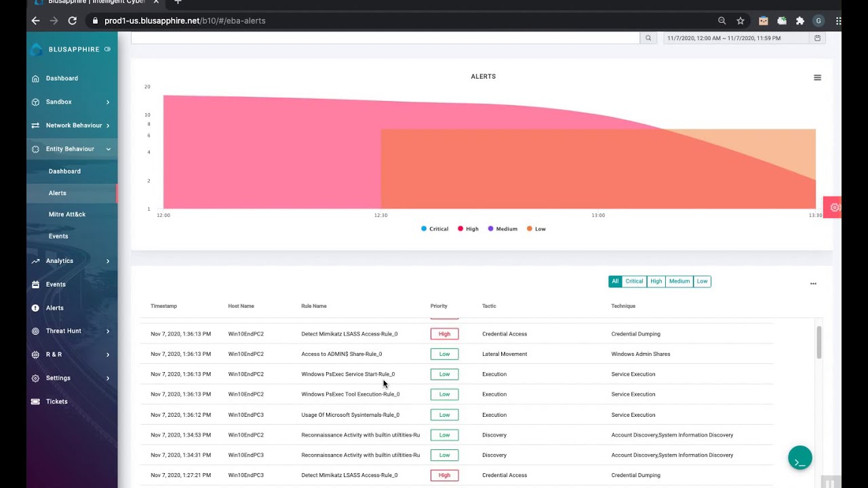Open the Chrome profile avatar G
Viewport: 868px width, 488px height.
coord(818,21)
